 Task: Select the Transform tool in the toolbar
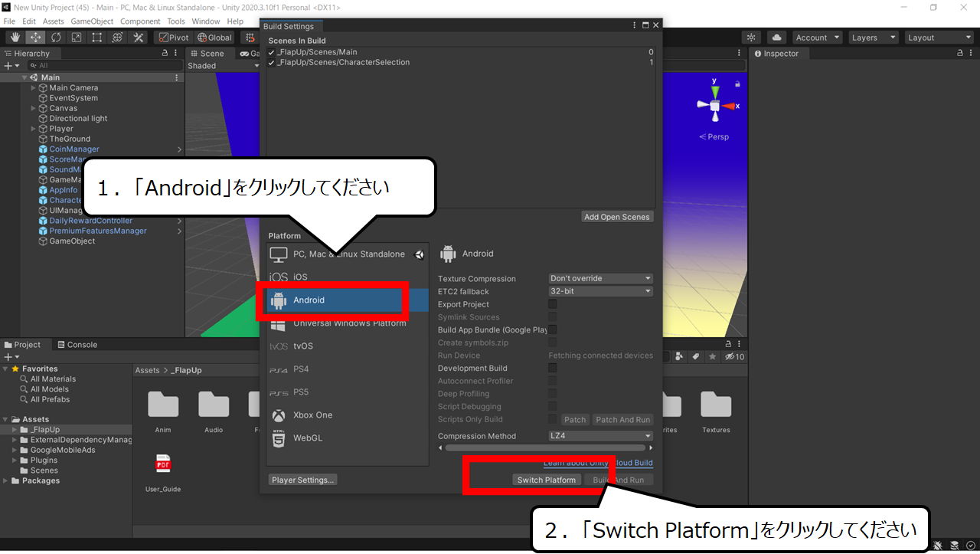[x=118, y=38]
